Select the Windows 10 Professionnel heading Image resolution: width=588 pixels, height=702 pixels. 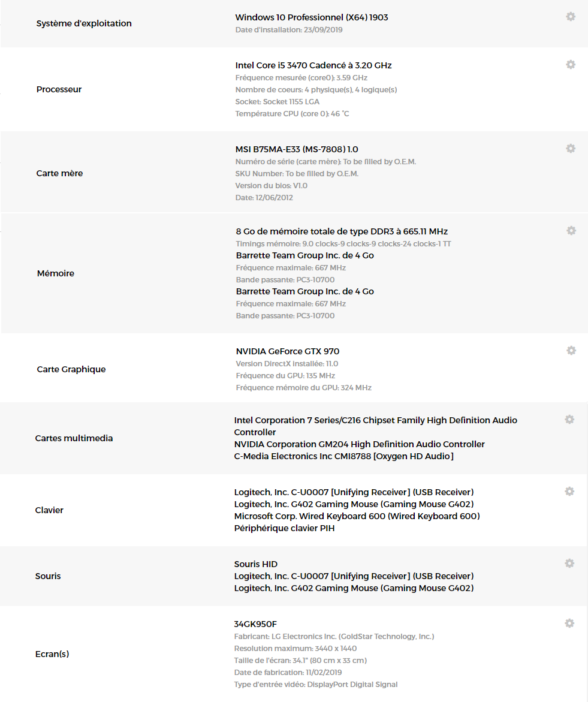click(312, 17)
